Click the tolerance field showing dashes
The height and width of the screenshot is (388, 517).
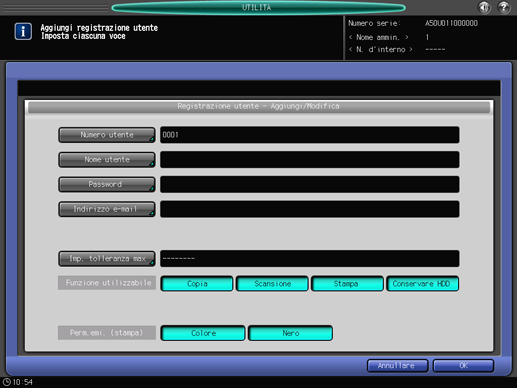pyautogui.click(x=310, y=258)
